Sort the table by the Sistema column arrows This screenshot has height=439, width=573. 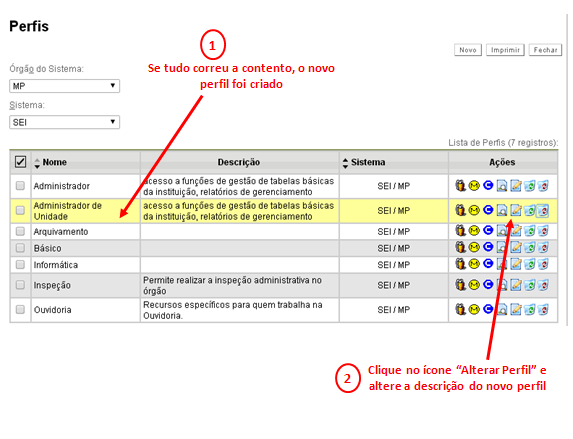pos(345,163)
